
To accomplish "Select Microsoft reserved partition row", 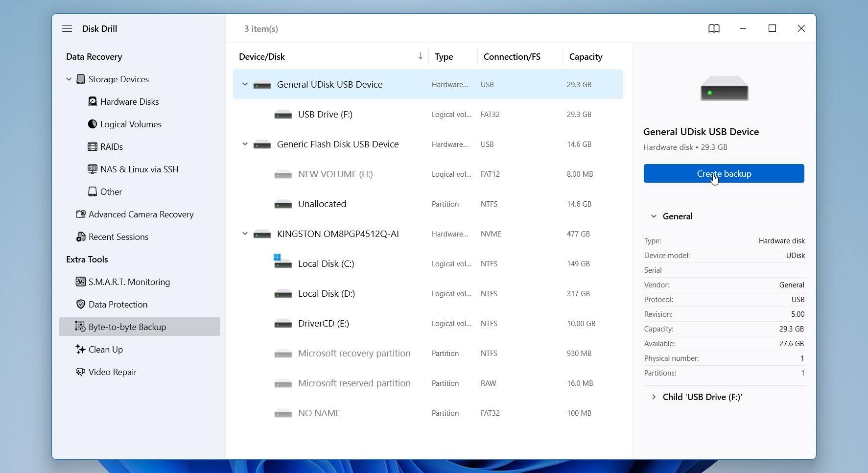I will pos(428,383).
